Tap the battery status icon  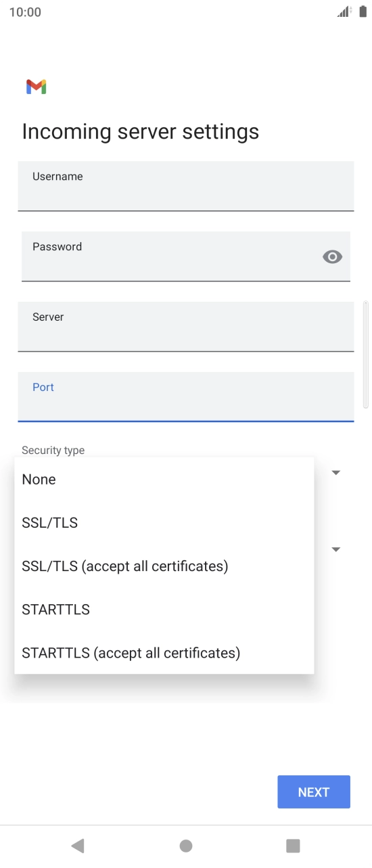363,12
